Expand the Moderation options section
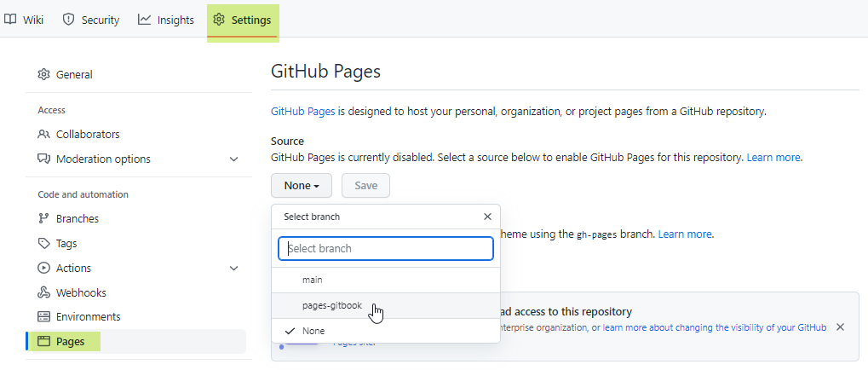Screen dimensions: 868x370 pos(234,159)
